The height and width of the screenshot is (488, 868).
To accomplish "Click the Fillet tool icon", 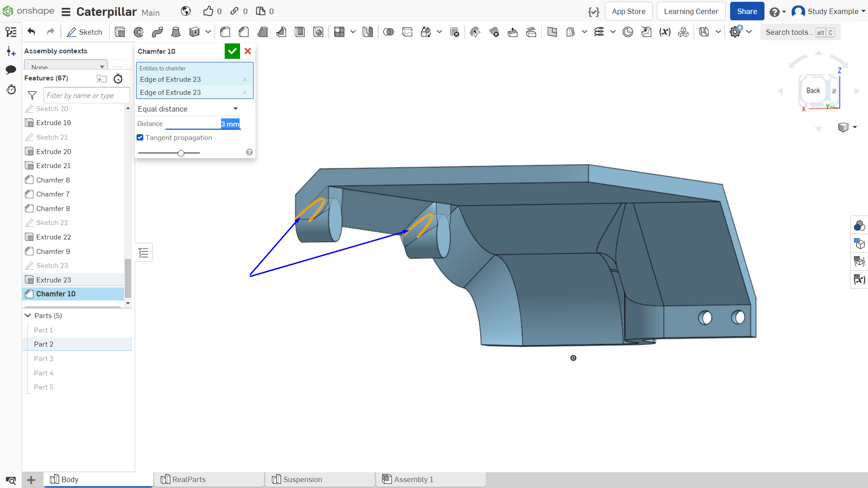I will [x=225, y=32].
